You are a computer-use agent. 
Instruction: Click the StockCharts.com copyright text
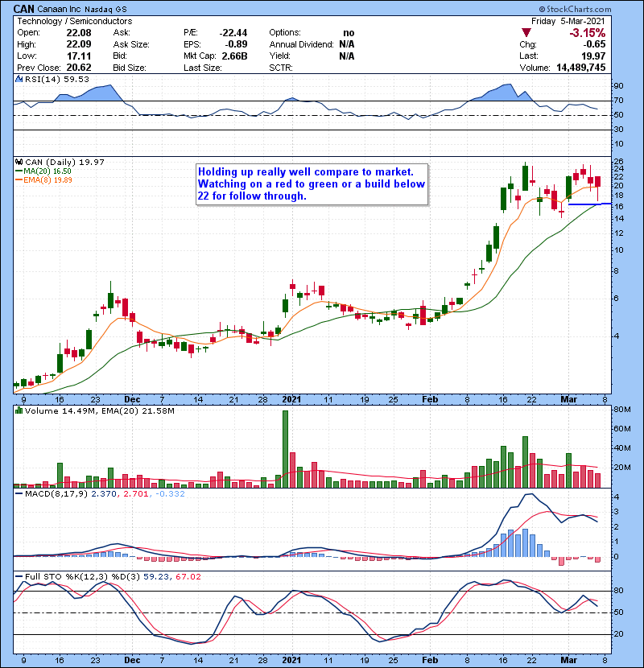point(575,9)
